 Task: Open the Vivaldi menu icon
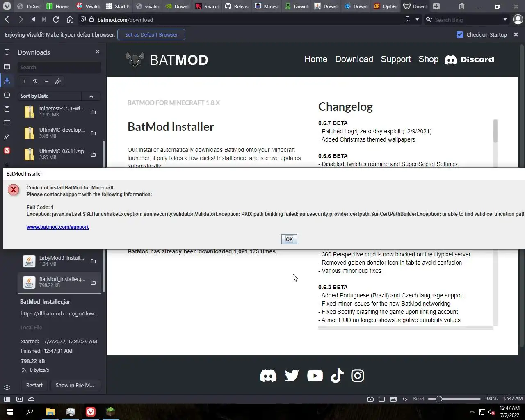coord(7,6)
